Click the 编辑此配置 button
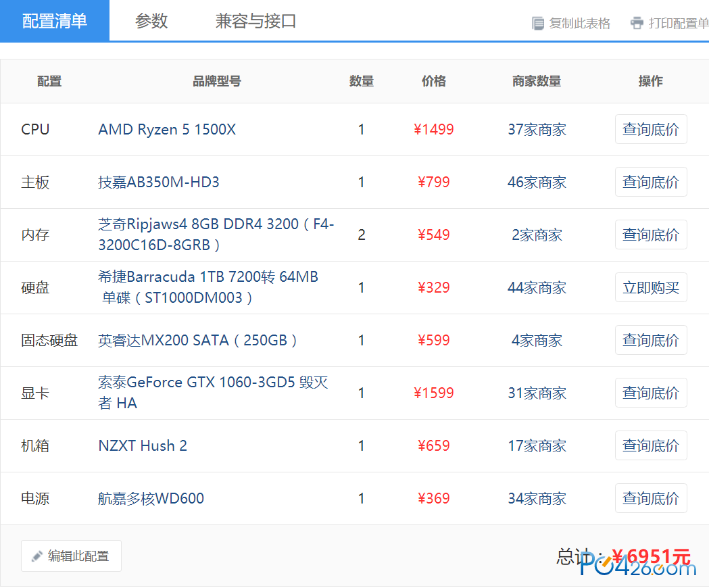Viewport: 709px width, 588px height. pyautogui.click(x=71, y=556)
